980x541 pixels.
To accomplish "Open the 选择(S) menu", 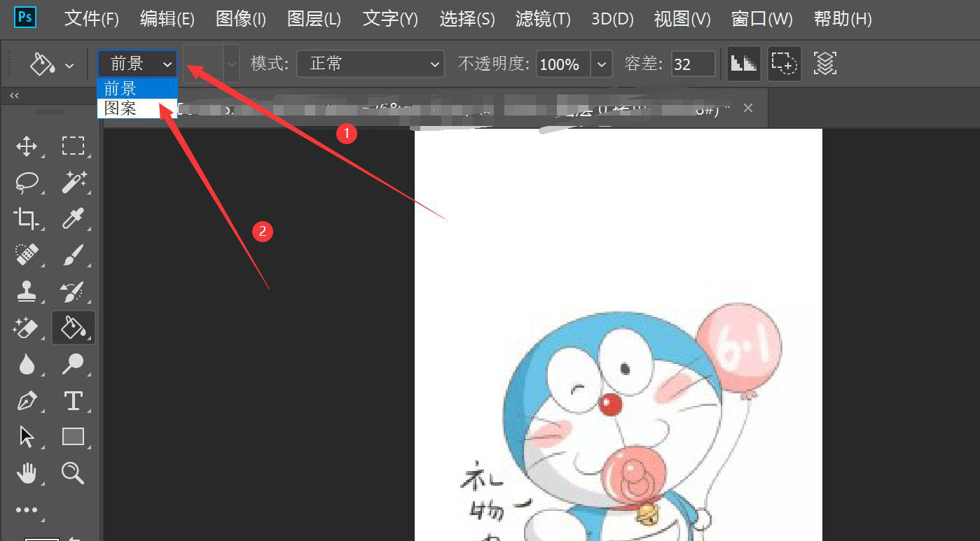I will coord(467,18).
